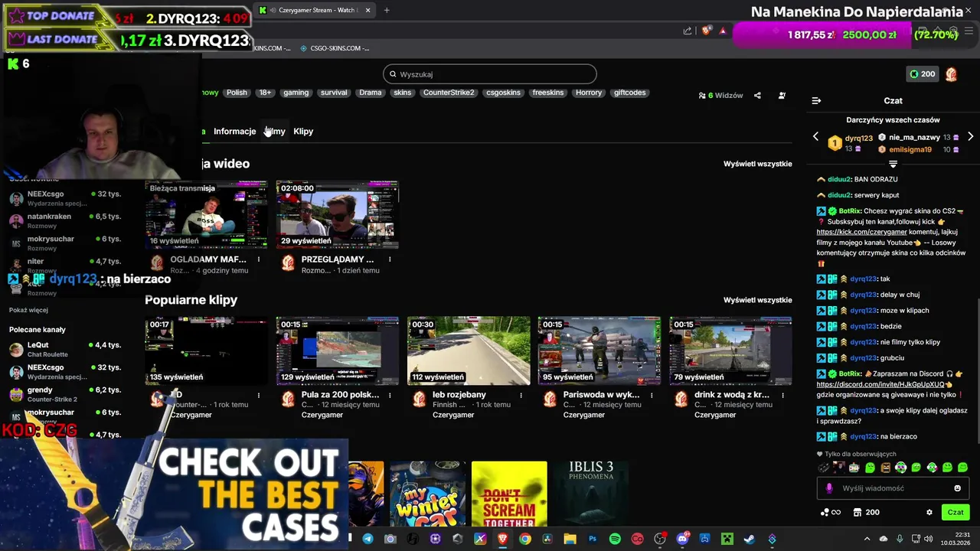Insert the angry brown-face emote
The image size is (980, 551).
[x=886, y=468]
